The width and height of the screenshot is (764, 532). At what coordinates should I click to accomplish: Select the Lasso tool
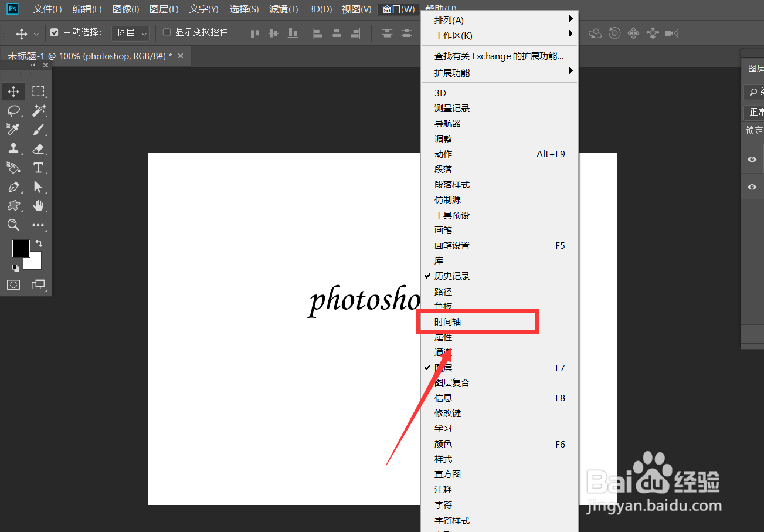[13, 111]
